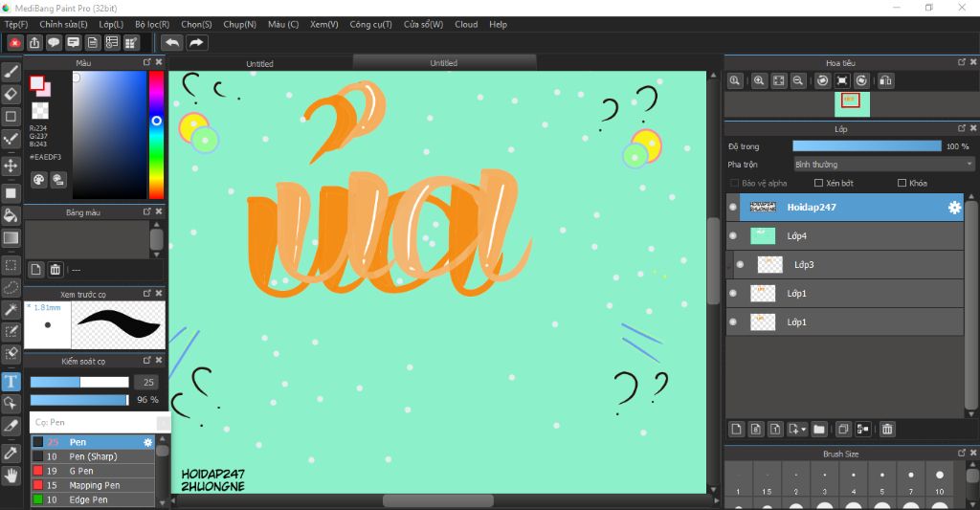Click the canvas horizontal scrollbar

[437, 500]
